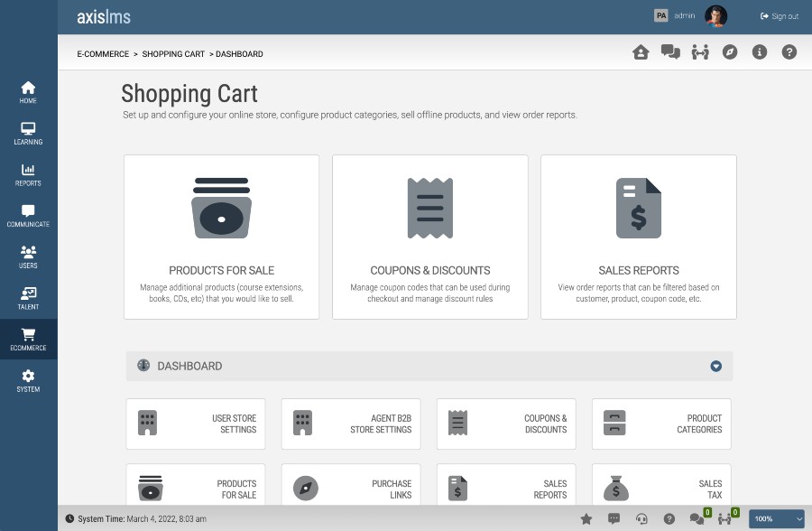
Task: Open the 100% zoom dropdown
Action: tap(776, 518)
